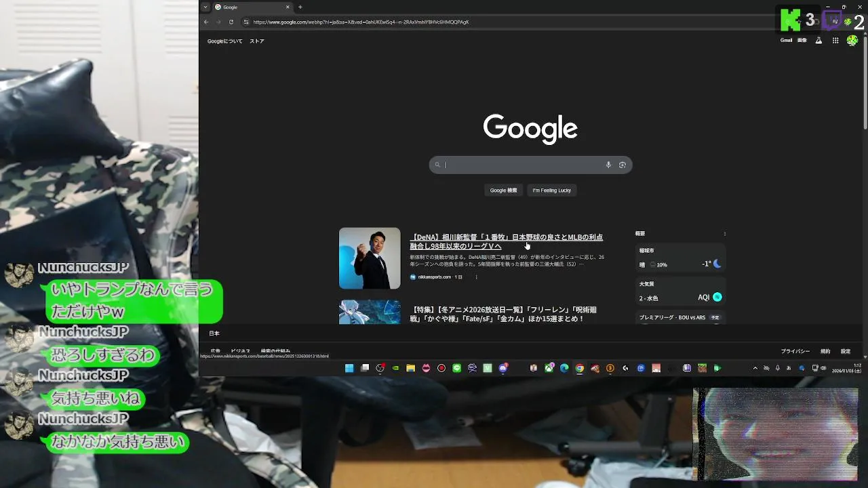Open Discord in the taskbar
Screen dimensions: 868x488
click(x=503, y=368)
